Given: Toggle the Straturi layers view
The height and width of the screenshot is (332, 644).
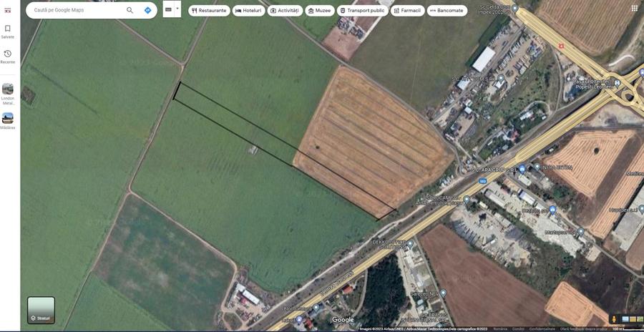Looking at the screenshot, I should (x=41, y=311).
